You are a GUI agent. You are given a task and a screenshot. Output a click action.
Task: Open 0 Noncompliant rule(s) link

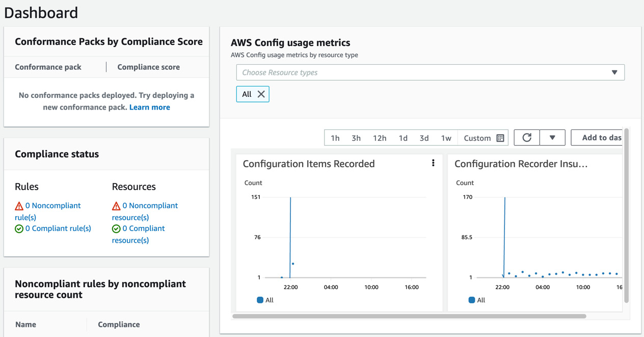(48, 211)
